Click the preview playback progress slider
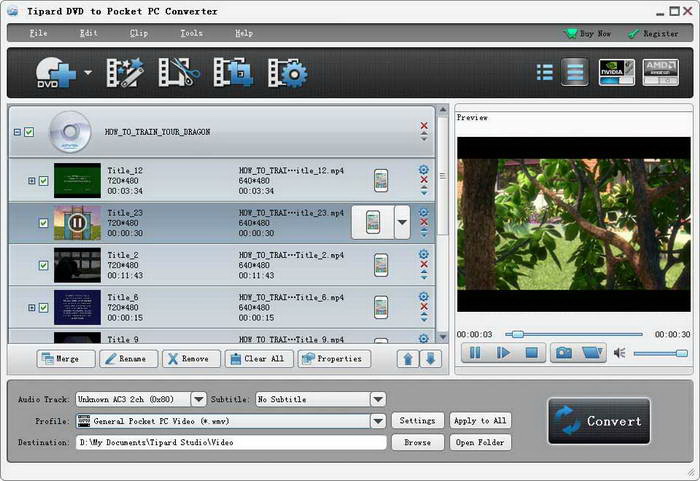This screenshot has height=481, width=700. (574, 334)
